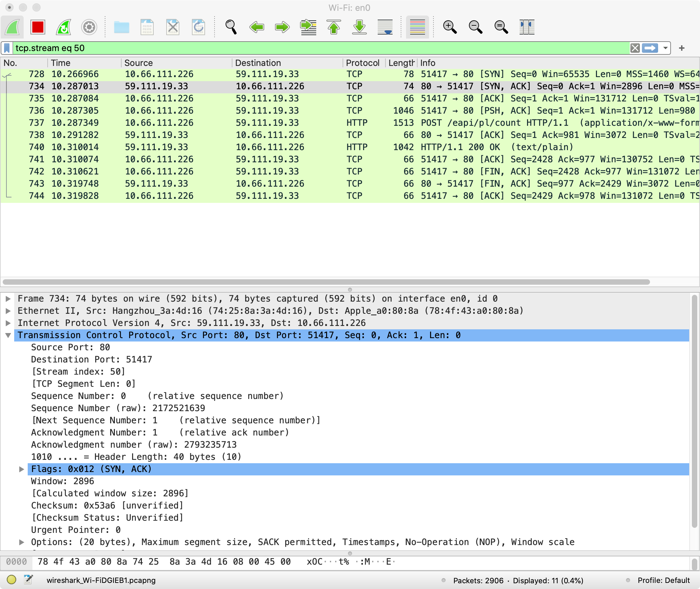Screen dimensions: 700x589
Task: Apply the display filter arrow button
Action: click(650, 48)
